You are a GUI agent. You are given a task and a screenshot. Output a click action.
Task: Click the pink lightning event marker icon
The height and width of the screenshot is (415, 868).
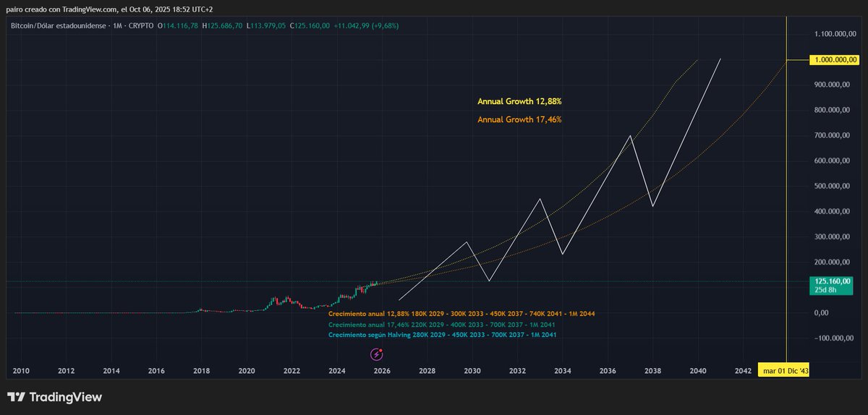point(377,354)
